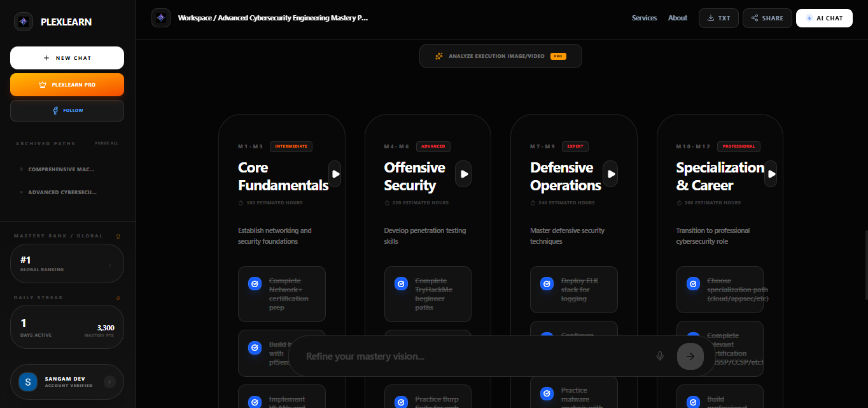Screen dimensions: 868x408
Task: Click the sparkle icon on Analyze Execution button
Action: 439,55
